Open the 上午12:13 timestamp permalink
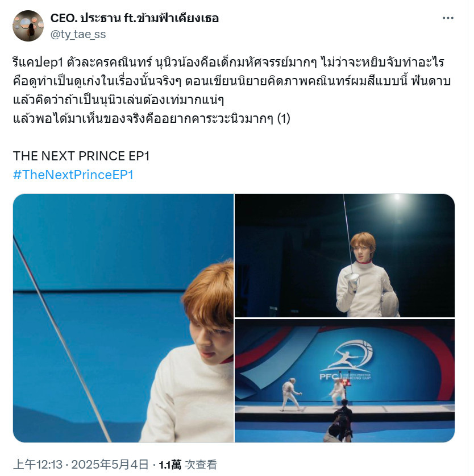The height and width of the screenshot is (476, 474). [38, 465]
